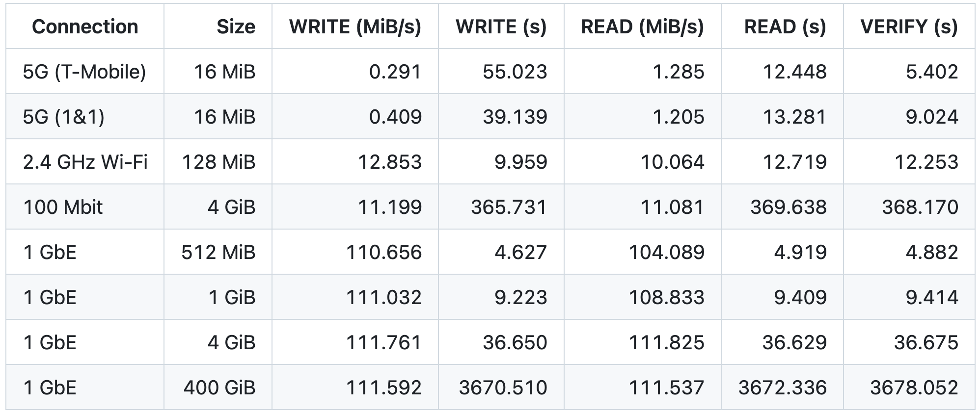Image resolution: width=980 pixels, height=414 pixels.
Task: Click the 0.291 write speed value
Action: (355, 72)
